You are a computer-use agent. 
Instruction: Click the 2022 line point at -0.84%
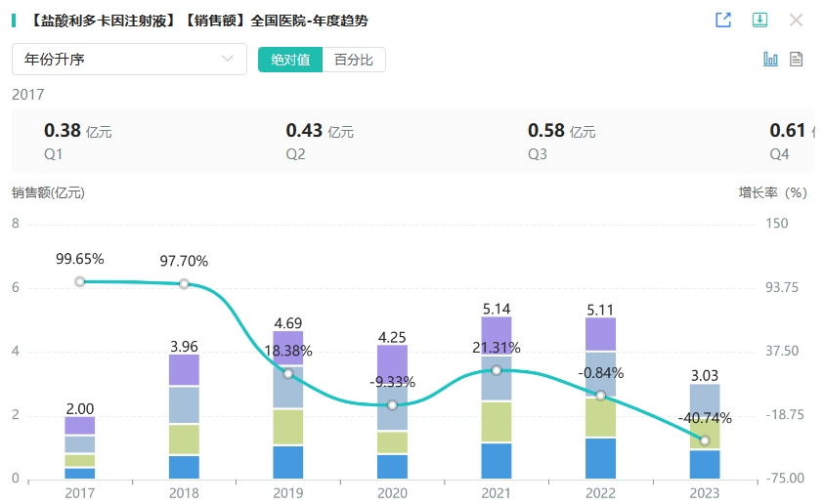(600, 395)
